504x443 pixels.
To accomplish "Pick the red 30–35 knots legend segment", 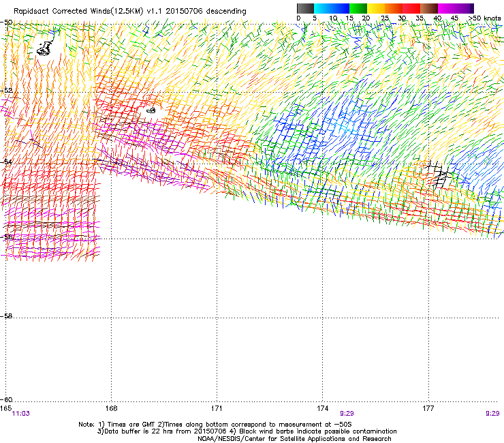I will pos(411,8).
